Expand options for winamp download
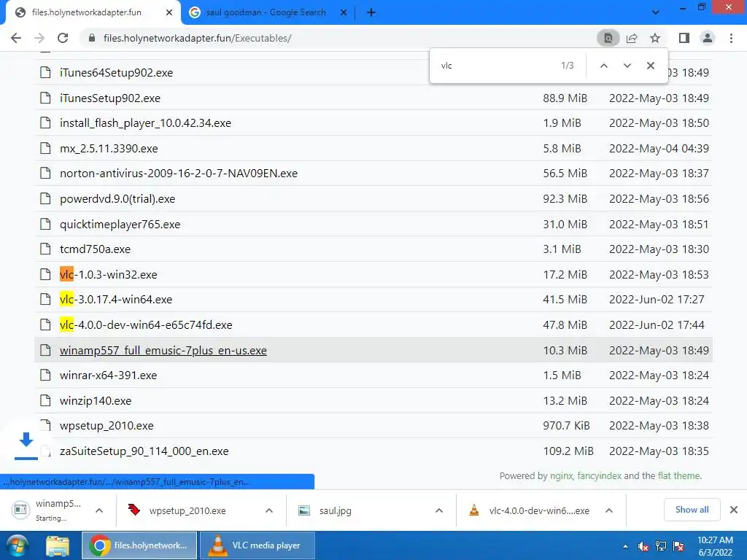The height and width of the screenshot is (560, 747). point(99,510)
